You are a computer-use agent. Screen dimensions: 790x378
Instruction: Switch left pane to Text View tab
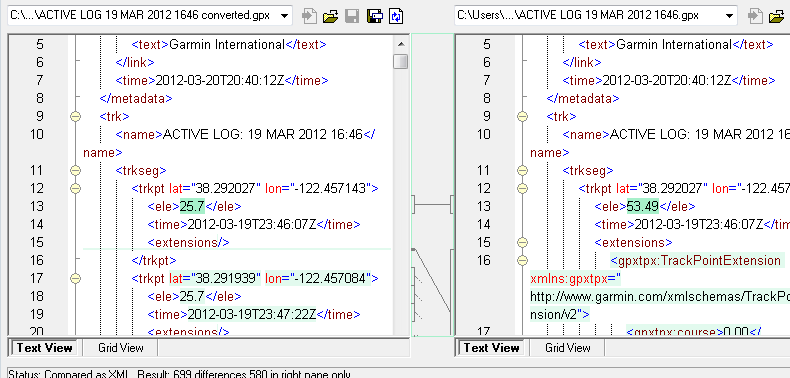(45, 348)
